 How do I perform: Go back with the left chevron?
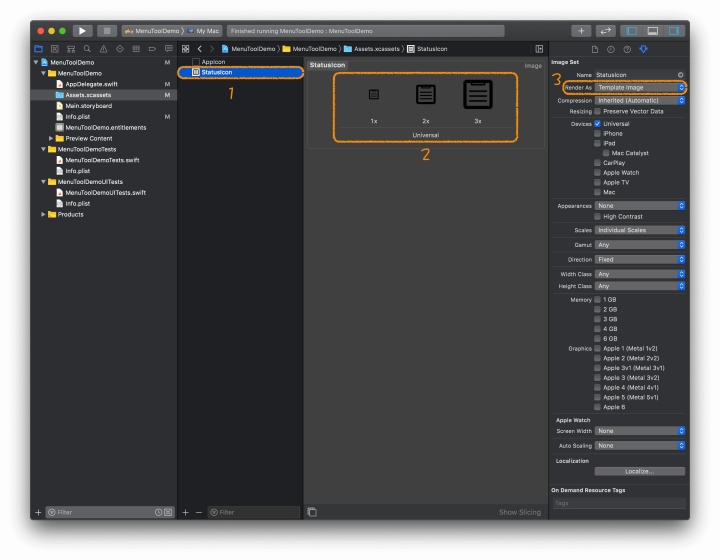(200, 49)
